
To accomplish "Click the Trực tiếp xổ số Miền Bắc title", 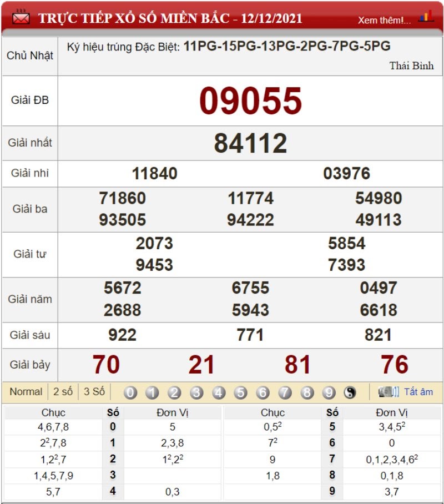I will point(170,18).
